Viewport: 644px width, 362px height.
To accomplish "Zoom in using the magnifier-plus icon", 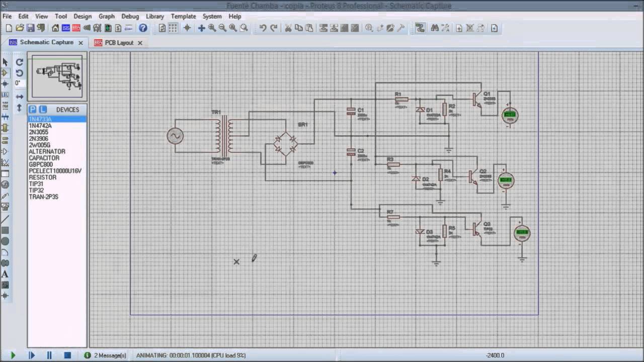I will click(x=212, y=28).
